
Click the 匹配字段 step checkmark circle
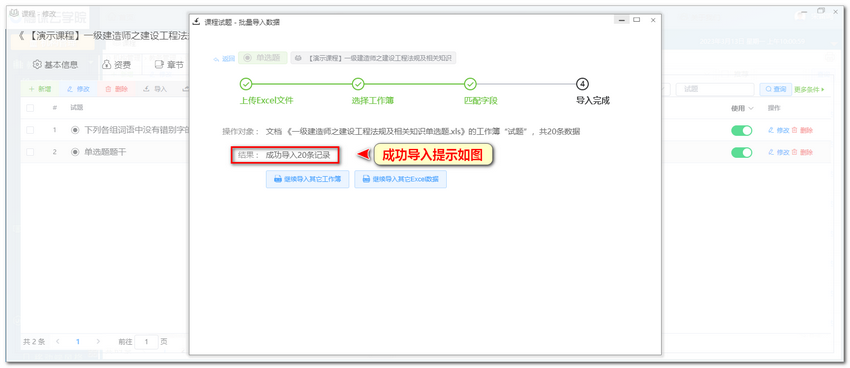(470, 84)
